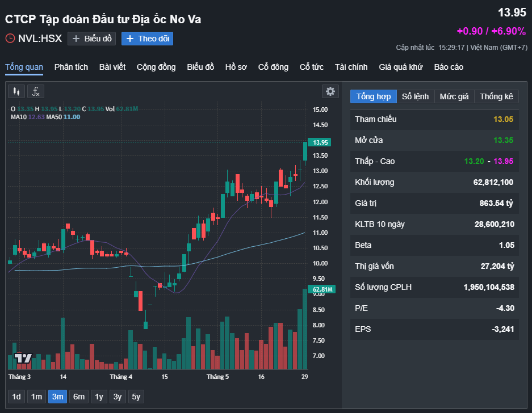532x413 pixels.
Task: Open the Giá quá khứ tab
Action: [x=401, y=67]
